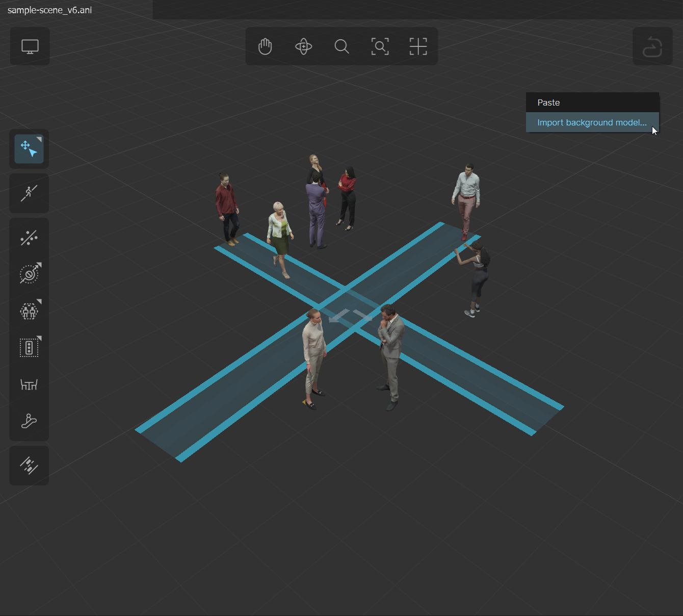683x616 pixels.
Task: Select the traffic light area tool
Action: click(29, 348)
